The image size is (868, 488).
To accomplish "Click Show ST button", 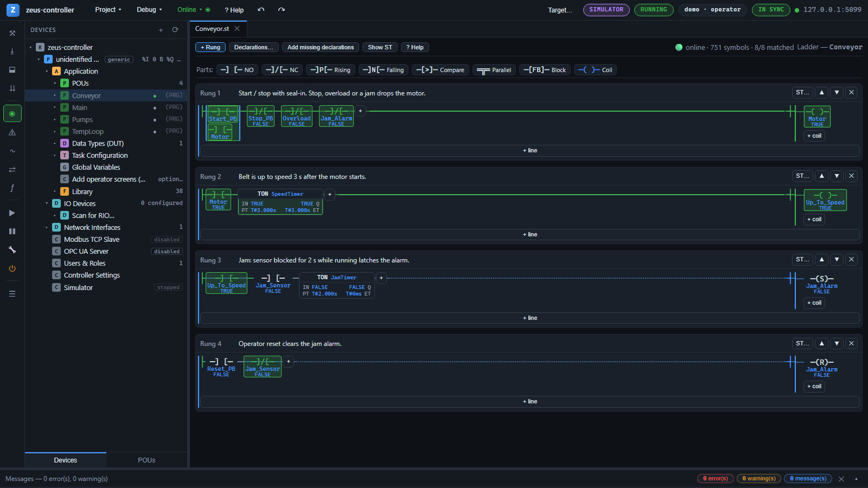I will [380, 47].
